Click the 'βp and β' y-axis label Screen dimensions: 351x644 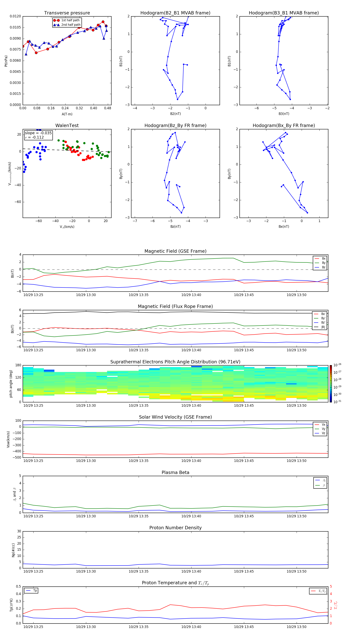point(14,495)
